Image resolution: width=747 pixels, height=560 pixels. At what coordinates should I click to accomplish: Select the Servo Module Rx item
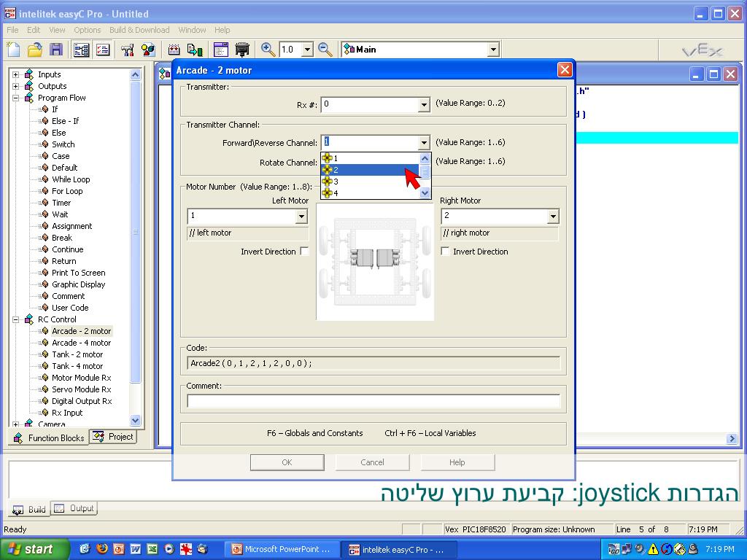[82, 389]
